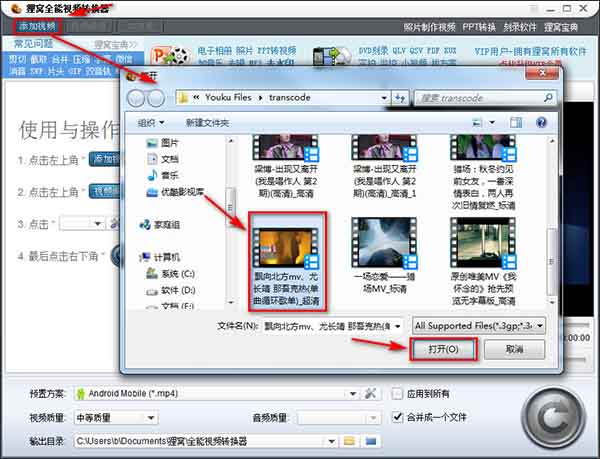The image size is (600, 459).
Task: Toggle the 合并成一个文件 checkbox
Action: (398, 417)
